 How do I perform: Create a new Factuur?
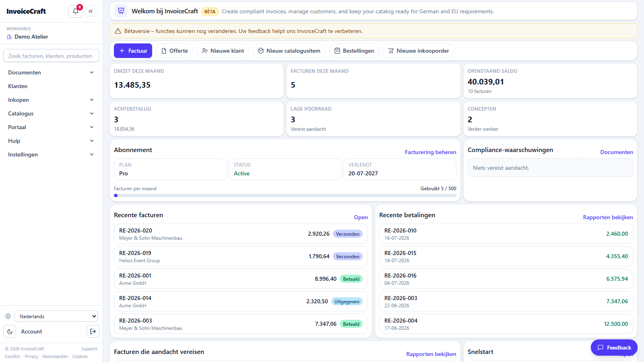(133, 51)
